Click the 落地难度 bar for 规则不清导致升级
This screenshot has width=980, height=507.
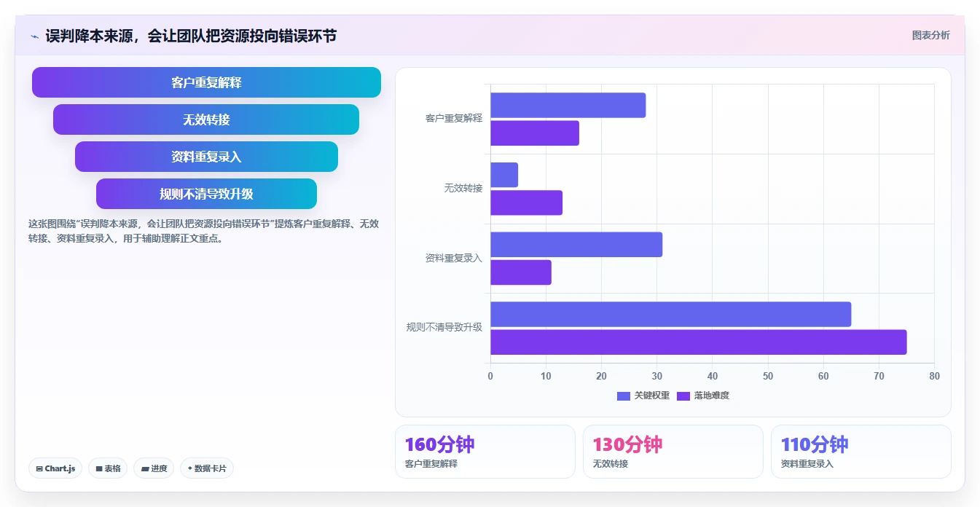click(x=698, y=342)
